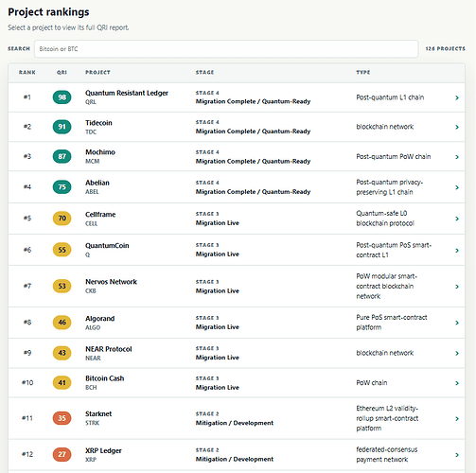Click Starknet's "Mitigation / Development" stage text
Screen dimensions: 476x473
235,423
